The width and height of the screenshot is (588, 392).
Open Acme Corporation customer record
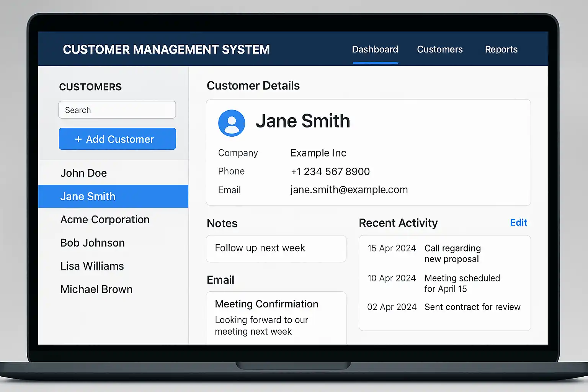click(105, 220)
